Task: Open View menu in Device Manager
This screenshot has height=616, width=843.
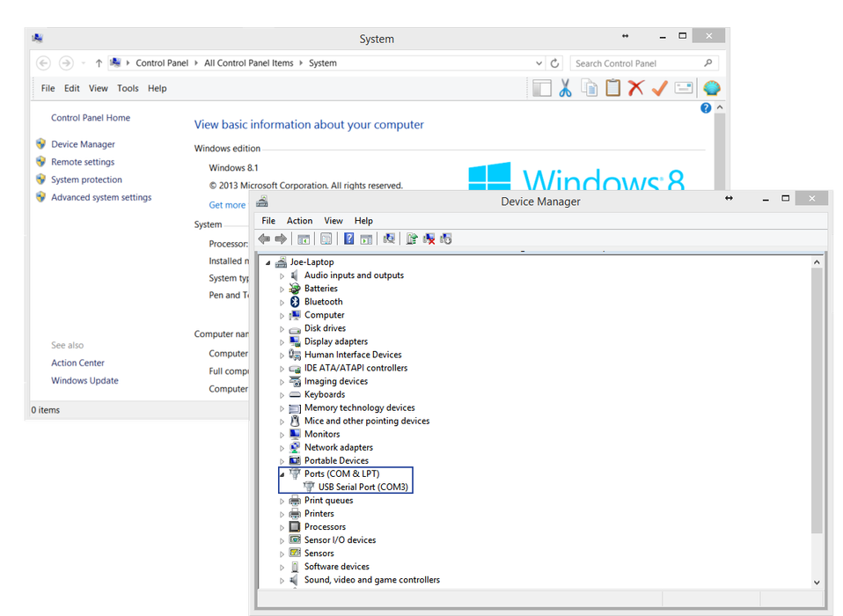Action: click(334, 221)
